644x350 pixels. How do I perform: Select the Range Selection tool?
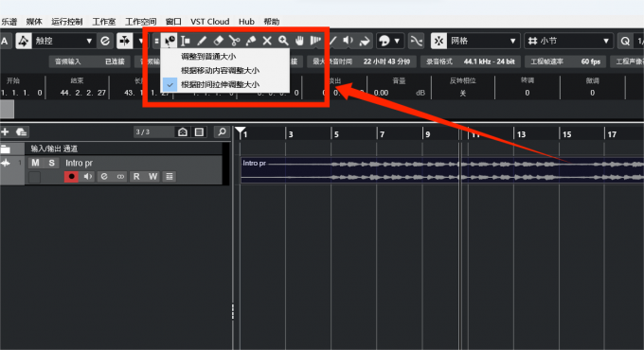click(186, 41)
